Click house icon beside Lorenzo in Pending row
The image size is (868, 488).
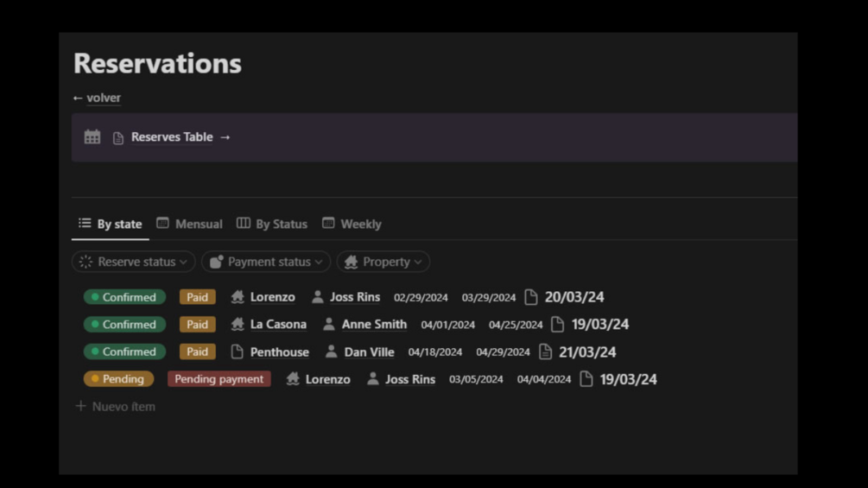tap(293, 378)
